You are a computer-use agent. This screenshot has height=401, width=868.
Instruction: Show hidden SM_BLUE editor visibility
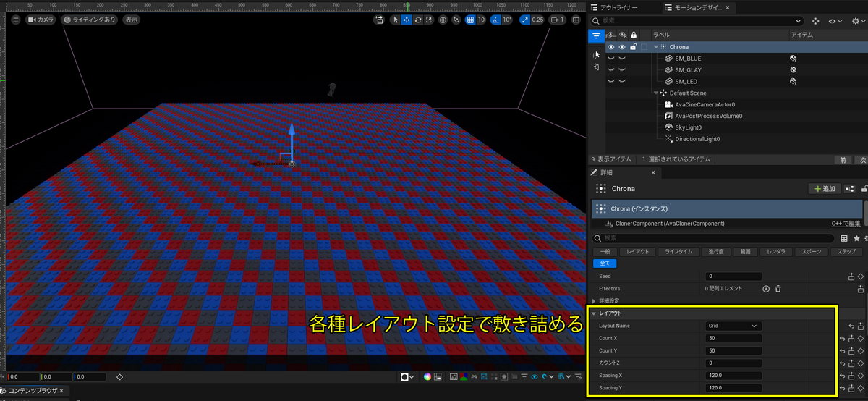point(610,59)
